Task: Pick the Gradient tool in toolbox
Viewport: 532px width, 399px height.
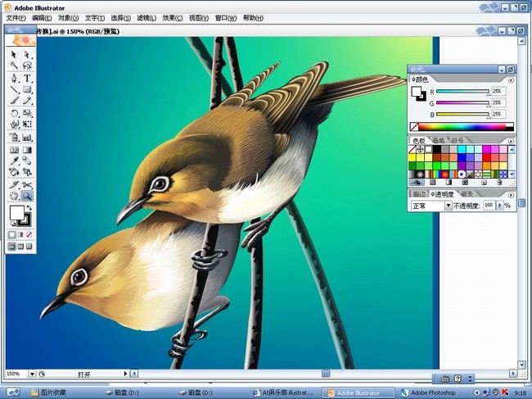Action: [x=27, y=150]
